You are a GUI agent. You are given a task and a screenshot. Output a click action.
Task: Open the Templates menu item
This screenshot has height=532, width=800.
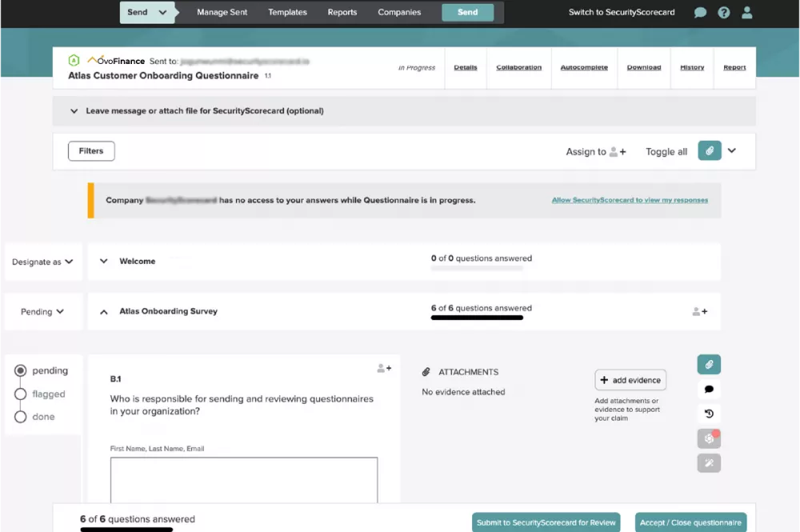(x=287, y=12)
